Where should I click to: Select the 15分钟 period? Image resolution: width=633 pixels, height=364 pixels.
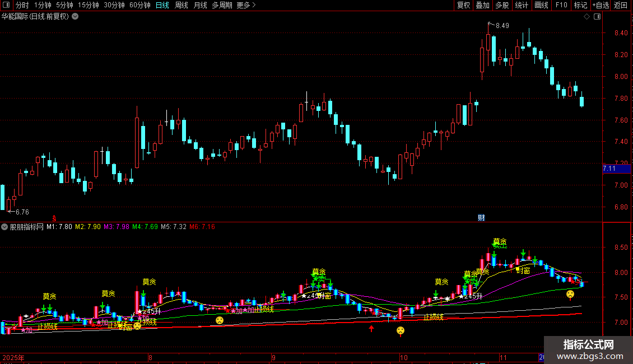click(x=89, y=5)
